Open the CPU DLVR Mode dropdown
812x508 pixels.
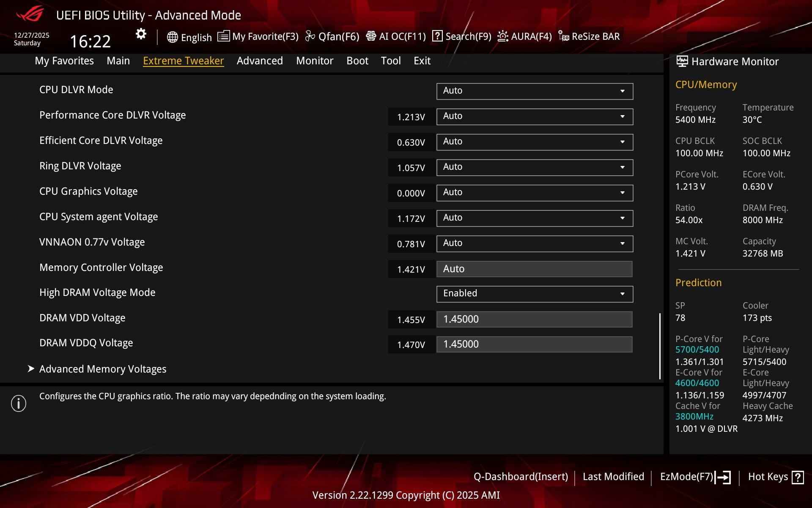point(535,91)
